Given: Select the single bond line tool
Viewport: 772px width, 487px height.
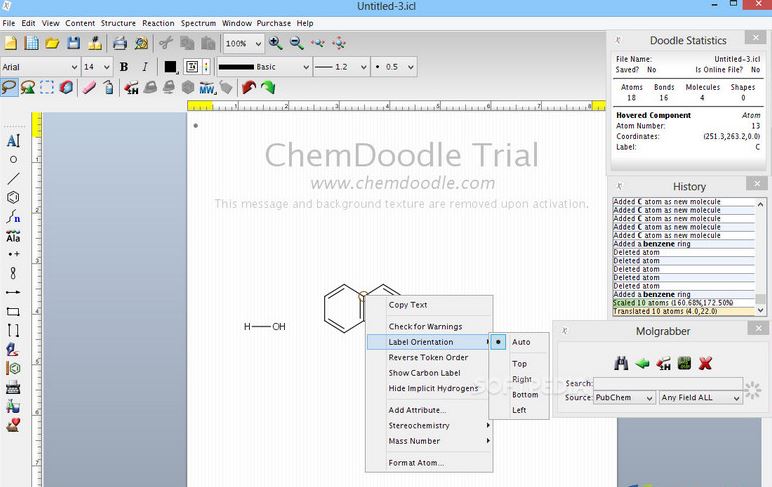Looking at the screenshot, I should click(x=13, y=179).
